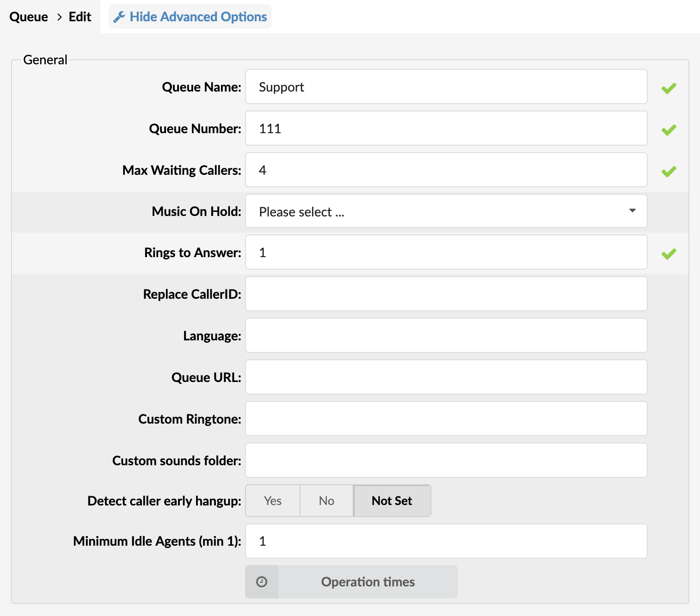700x616 pixels.
Task: Go to Queue in the breadcrumb
Action: click(29, 17)
